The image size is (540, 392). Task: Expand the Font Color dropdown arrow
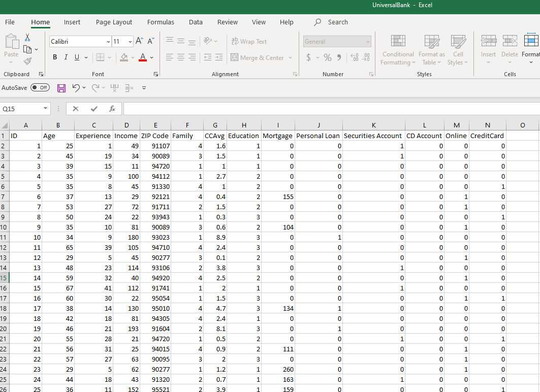pyautogui.click(x=151, y=57)
